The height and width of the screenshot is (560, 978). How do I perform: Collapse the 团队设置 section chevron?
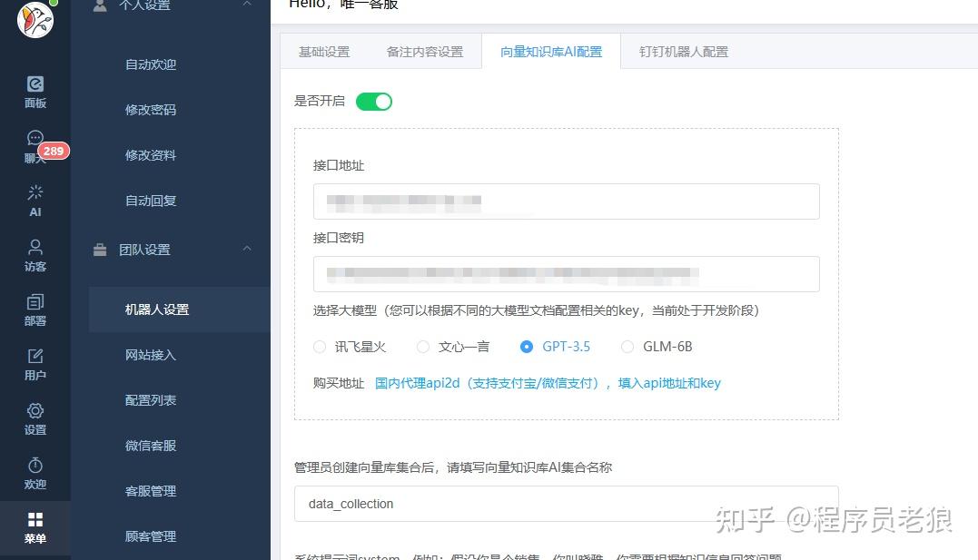coord(247,249)
